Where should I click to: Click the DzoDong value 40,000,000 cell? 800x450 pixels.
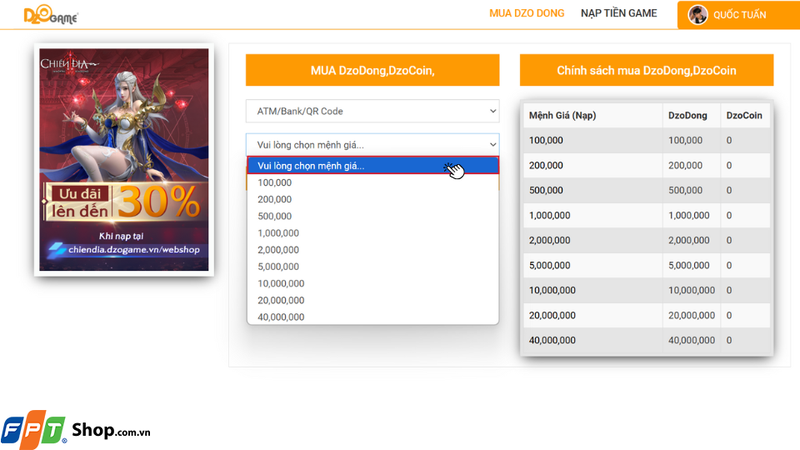[691, 340]
